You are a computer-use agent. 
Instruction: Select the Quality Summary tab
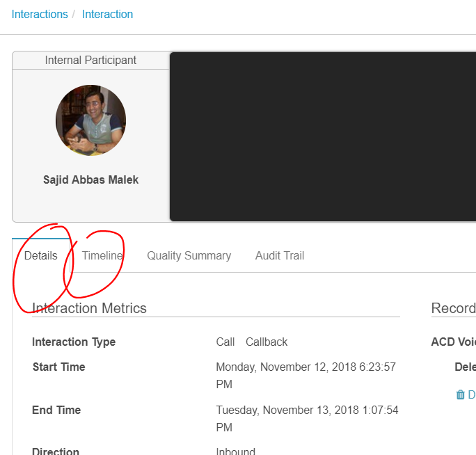point(189,255)
